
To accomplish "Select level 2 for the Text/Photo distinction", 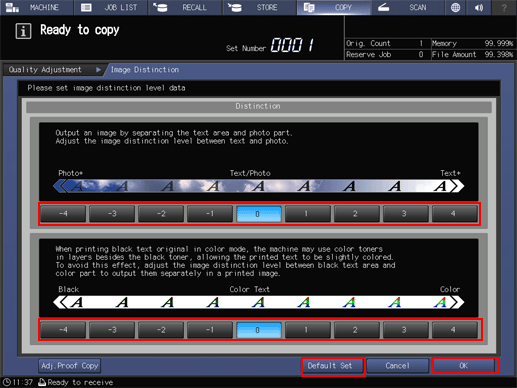I will pyautogui.click(x=355, y=214).
